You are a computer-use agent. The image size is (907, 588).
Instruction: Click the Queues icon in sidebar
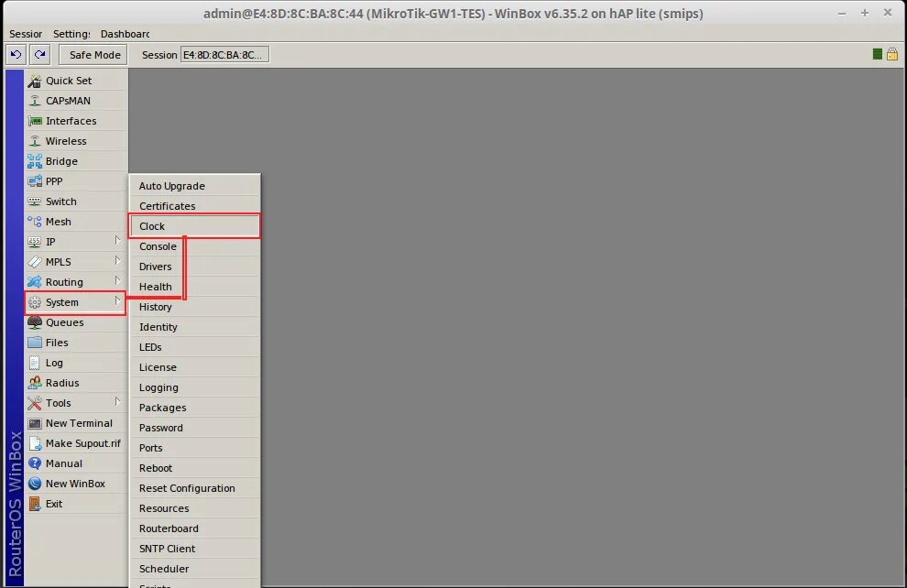(35, 322)
